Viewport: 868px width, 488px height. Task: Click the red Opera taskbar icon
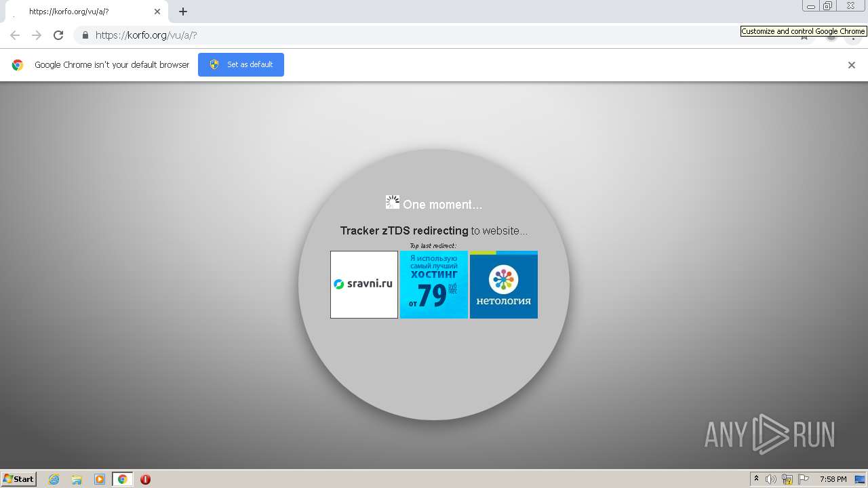[x=145, y=479]
